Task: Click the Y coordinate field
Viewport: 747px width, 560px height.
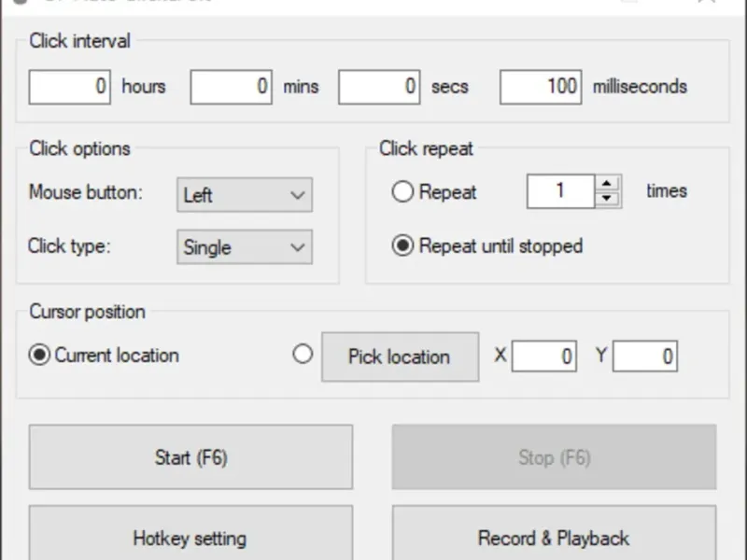Action: 644,357
